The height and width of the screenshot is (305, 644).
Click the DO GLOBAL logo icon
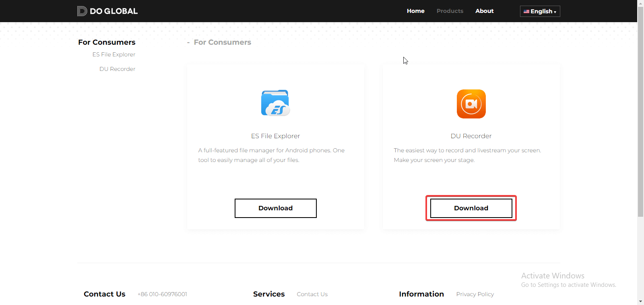82,11
